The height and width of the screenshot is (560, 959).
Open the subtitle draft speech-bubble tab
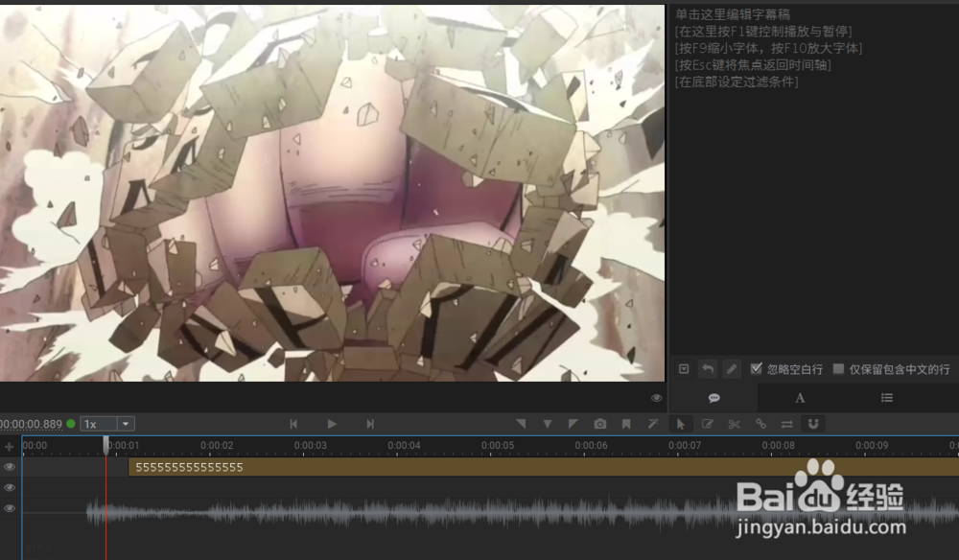point(713,398)
